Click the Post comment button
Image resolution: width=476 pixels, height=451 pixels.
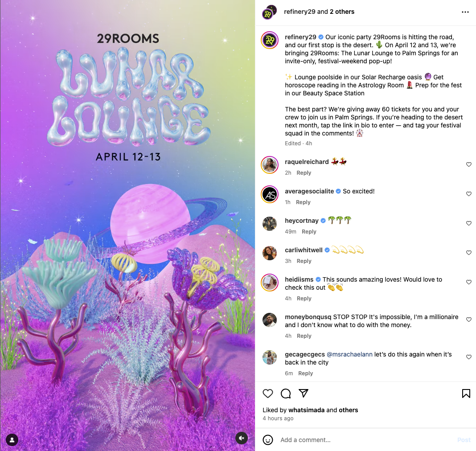point(464,440)
